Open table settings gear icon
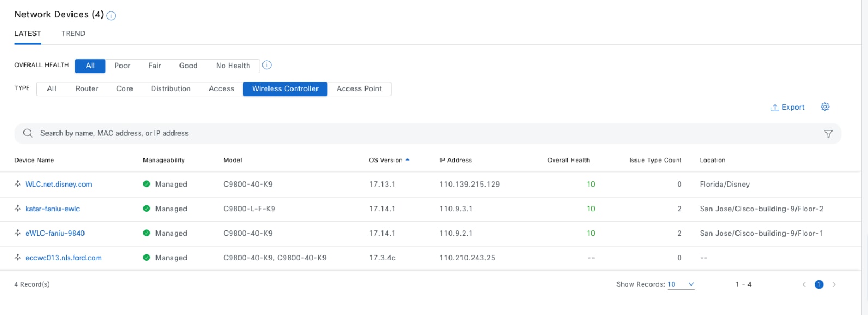Image resolution: width=868 pixels, height=315 pixels. [825, 107]
